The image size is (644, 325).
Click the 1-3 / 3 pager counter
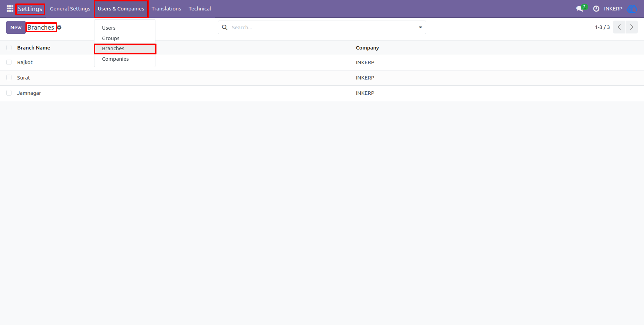point(602,27)
